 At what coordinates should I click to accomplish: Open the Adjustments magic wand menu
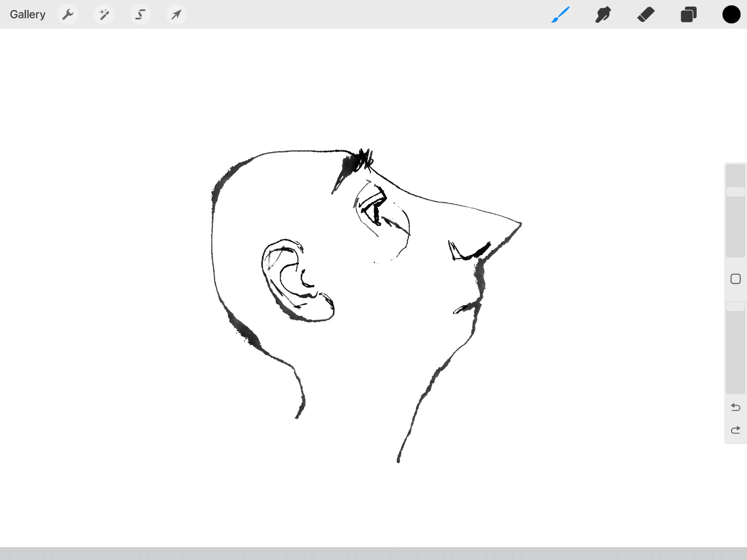[104, 15]
